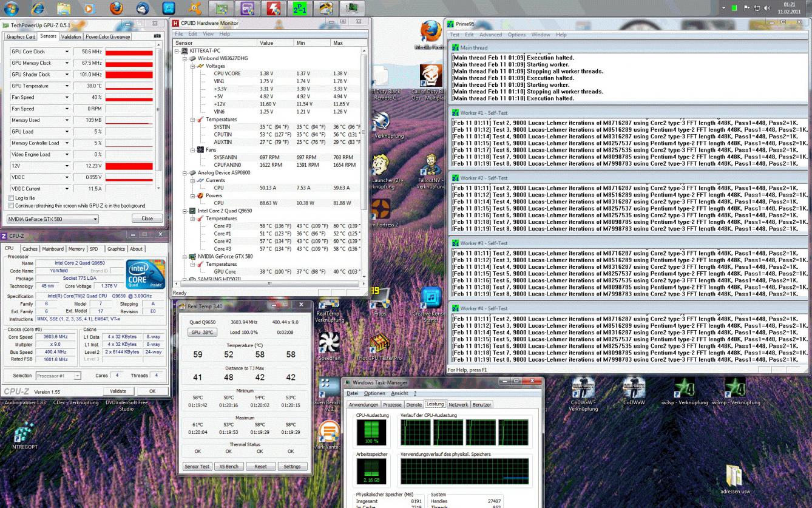Viewport: 812px width, 508px height.
Task: Click HWMonitor vertical scrollbar
Action: [364, 164]
